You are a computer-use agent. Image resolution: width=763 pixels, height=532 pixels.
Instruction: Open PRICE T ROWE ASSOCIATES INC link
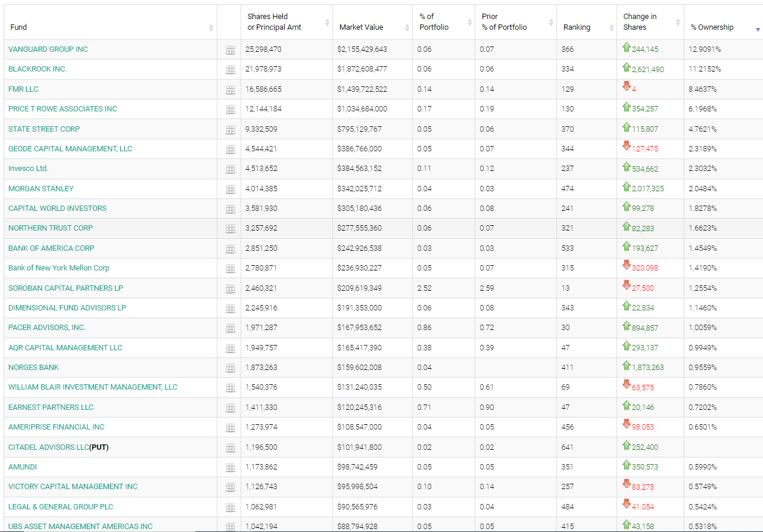click(x=63, y=109)
